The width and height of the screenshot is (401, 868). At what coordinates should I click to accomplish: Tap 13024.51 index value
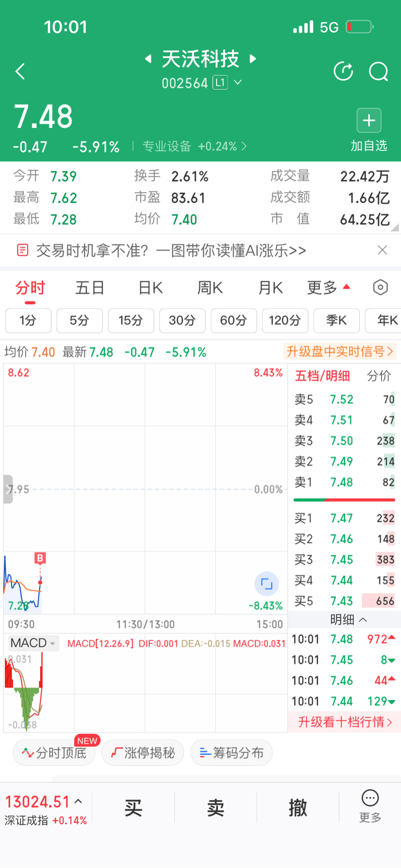click(x=37, y=801)
